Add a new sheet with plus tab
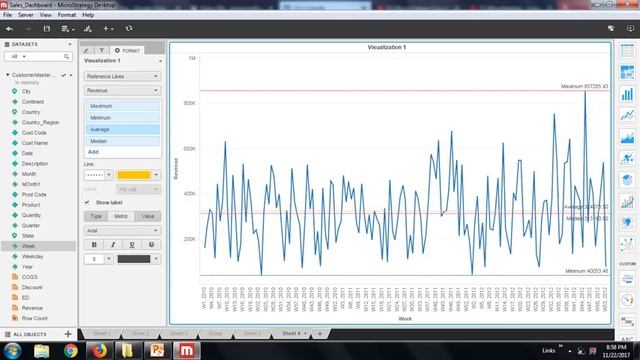The image size is (640, 360). (320, 333)
